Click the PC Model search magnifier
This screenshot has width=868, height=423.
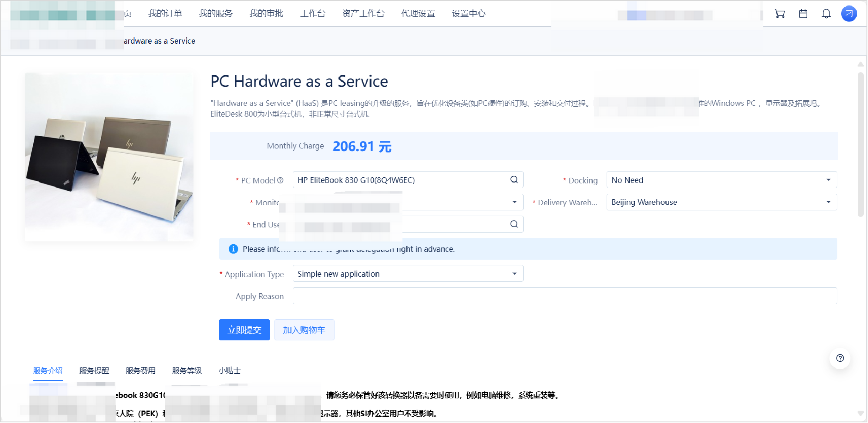pos(514,180)
